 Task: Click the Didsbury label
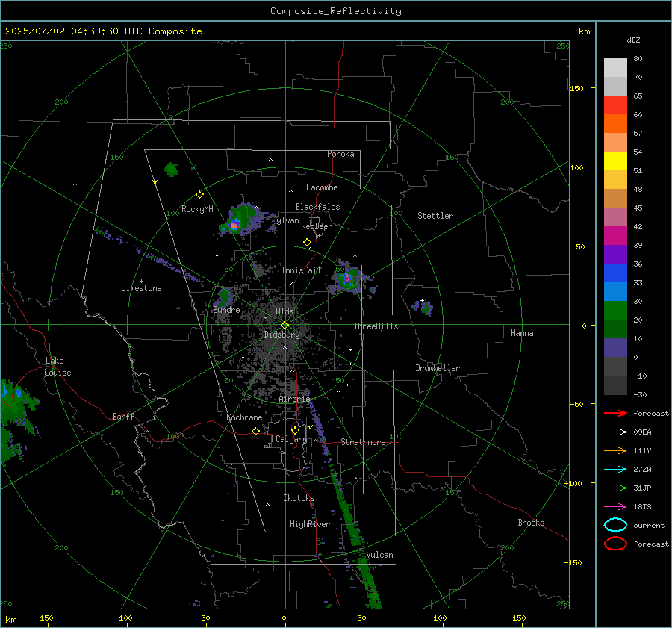[x=281, y=335]
